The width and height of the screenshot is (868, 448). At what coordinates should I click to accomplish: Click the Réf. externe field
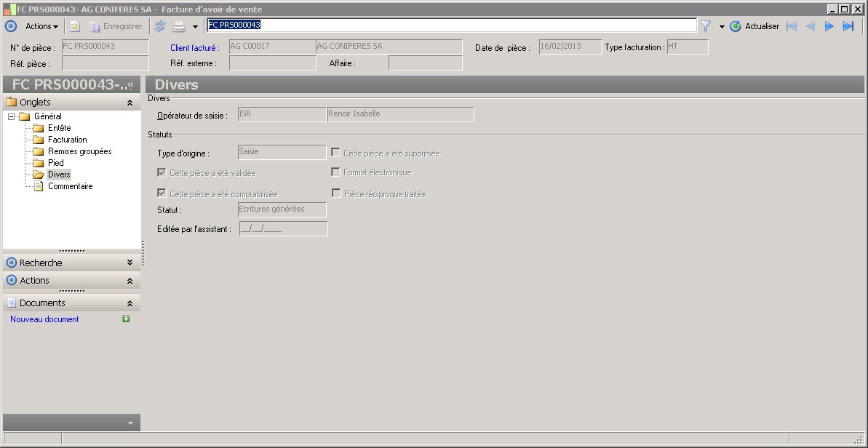(272, 63)
